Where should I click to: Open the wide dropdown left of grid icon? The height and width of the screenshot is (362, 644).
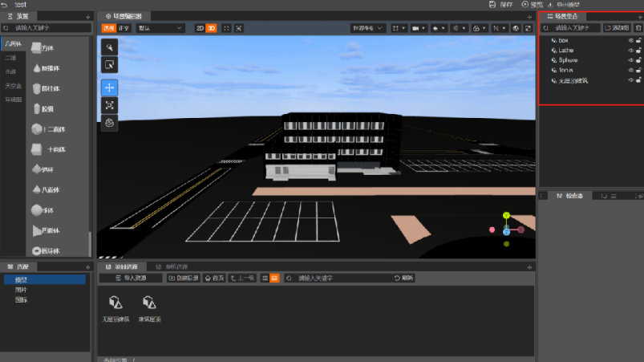pyautogui.click(x=367, y=28)
